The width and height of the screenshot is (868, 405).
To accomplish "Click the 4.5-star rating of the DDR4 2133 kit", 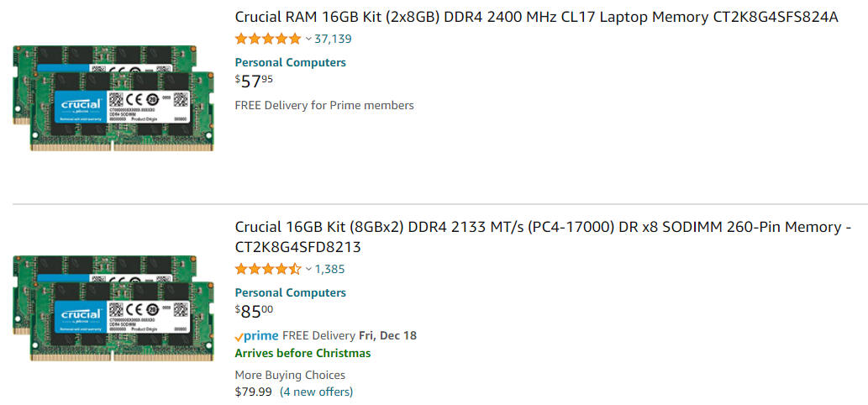I will point(268,270).
